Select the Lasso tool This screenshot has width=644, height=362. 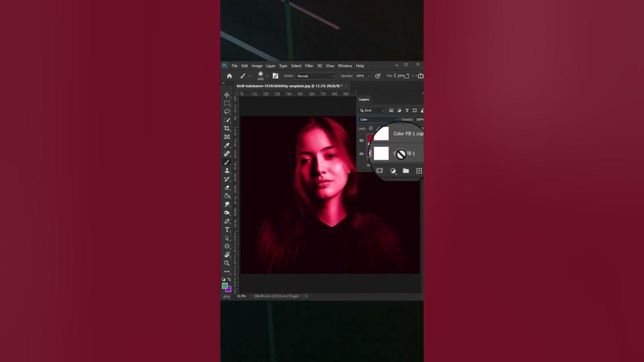[227, 112]
